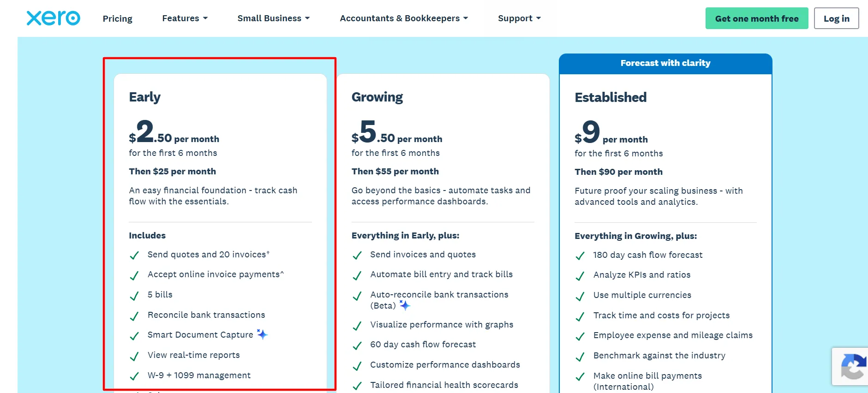Click the Growing plan heading

(x=377, y=97)
